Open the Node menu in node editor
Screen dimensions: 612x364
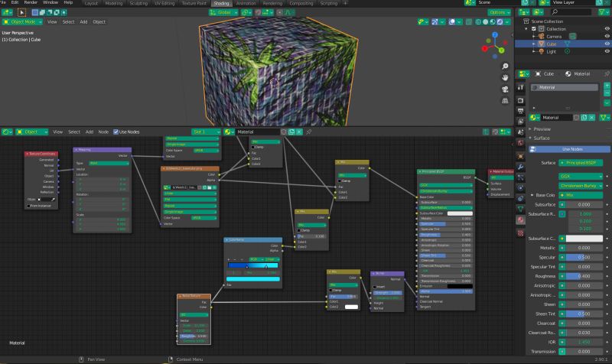tap(103, 132)
